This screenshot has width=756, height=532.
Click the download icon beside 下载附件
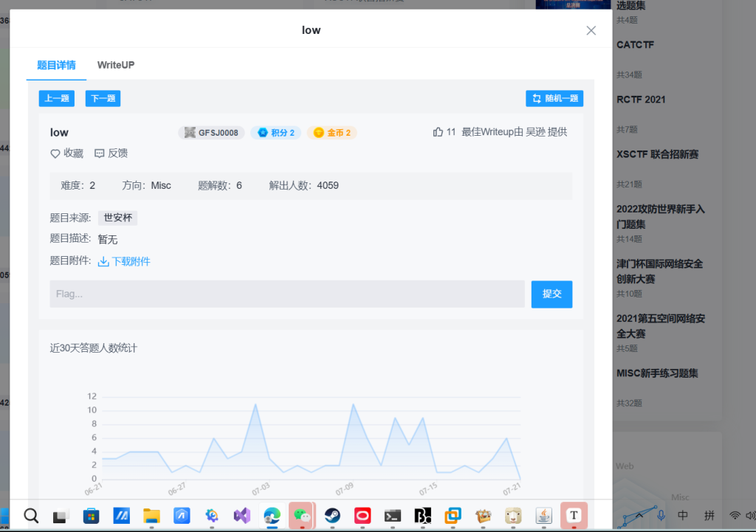click(x=103, y=261)
